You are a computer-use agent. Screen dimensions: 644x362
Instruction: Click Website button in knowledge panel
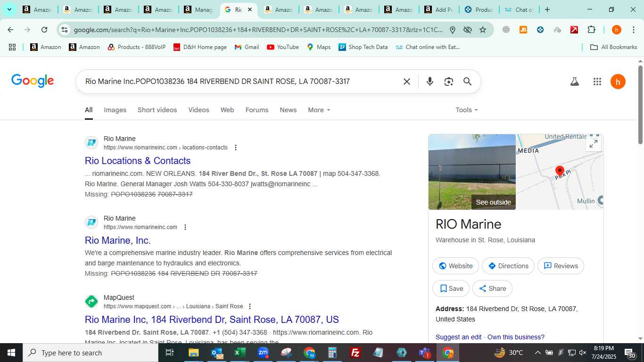(455, 266)
